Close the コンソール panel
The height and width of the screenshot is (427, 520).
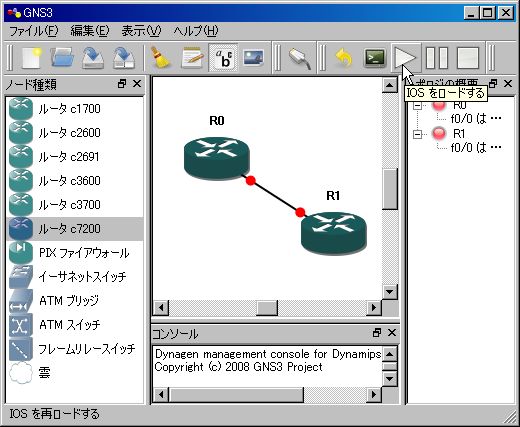click(x=392, y=332)
